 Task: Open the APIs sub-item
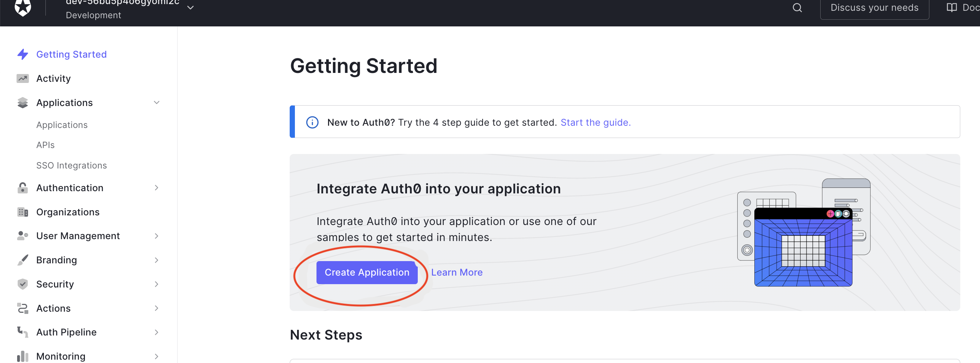coord(45,145)
